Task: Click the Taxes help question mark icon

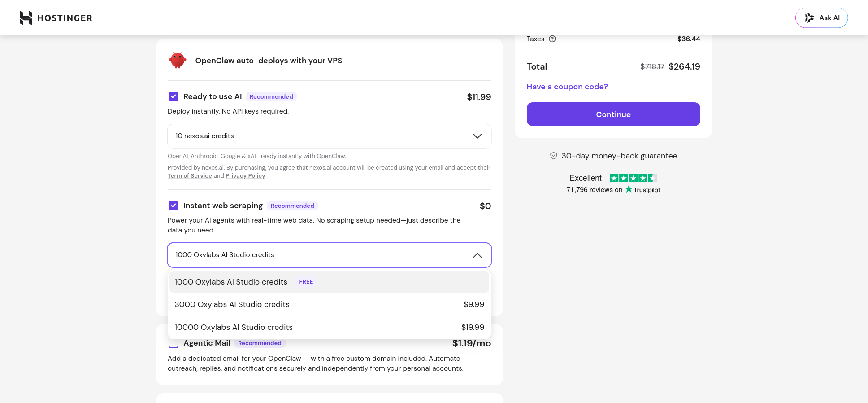Action: click(552, 39)
